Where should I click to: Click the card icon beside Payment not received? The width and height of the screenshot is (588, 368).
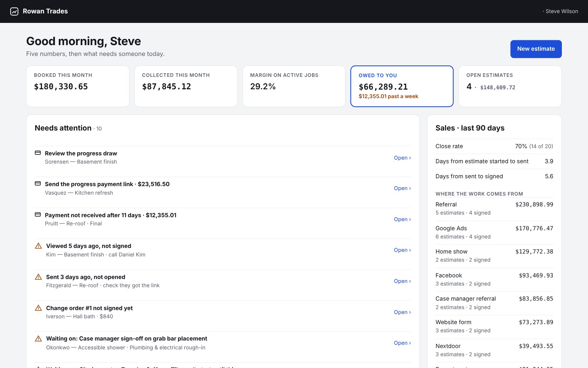tap(38, 215)
